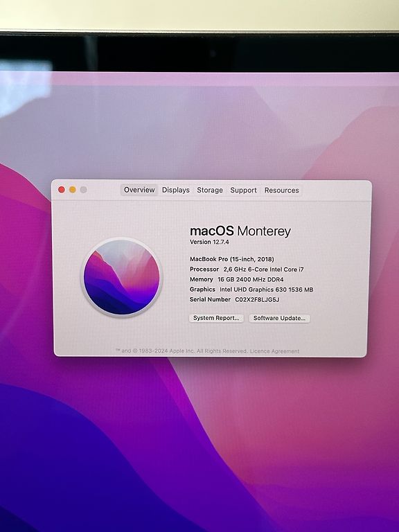Click the System Report... button
This screenshot has height=532, width=399.
216,318
